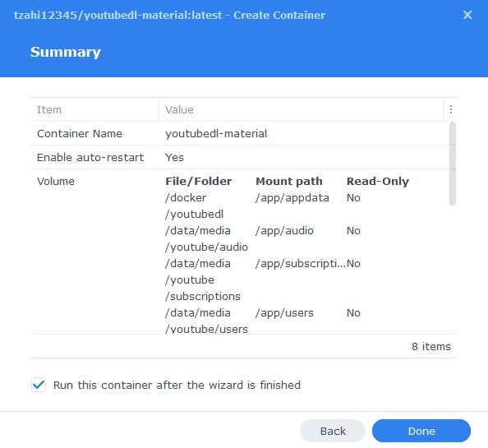Click the truncated /app/subscripti... mount path
This screenshot has width=488, height=448.
(301, 263)
